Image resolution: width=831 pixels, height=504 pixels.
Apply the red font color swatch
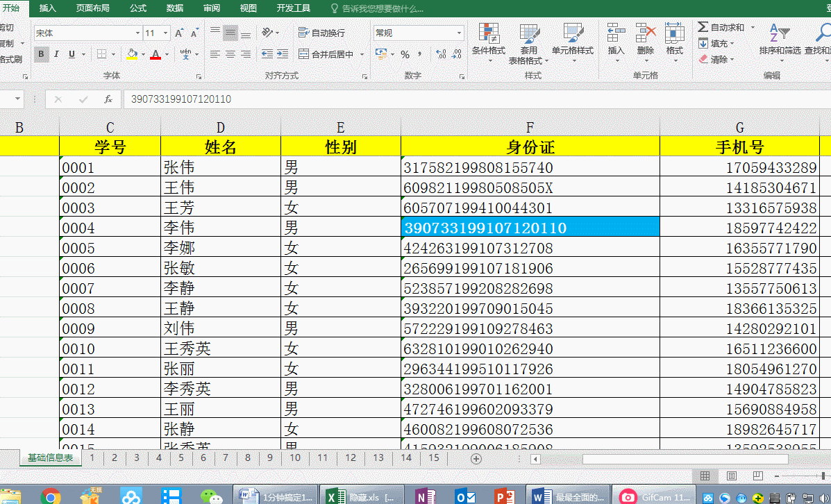(x=156, y=54)
